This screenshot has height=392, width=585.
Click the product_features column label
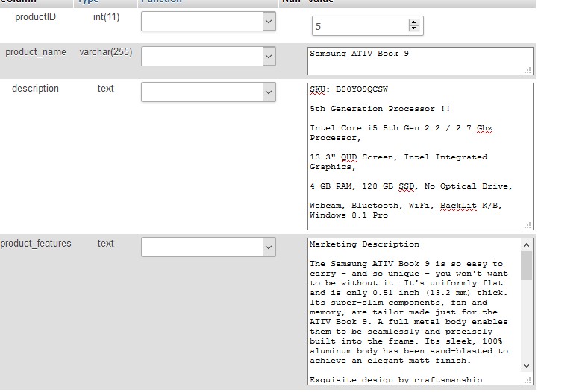point(36,244)
